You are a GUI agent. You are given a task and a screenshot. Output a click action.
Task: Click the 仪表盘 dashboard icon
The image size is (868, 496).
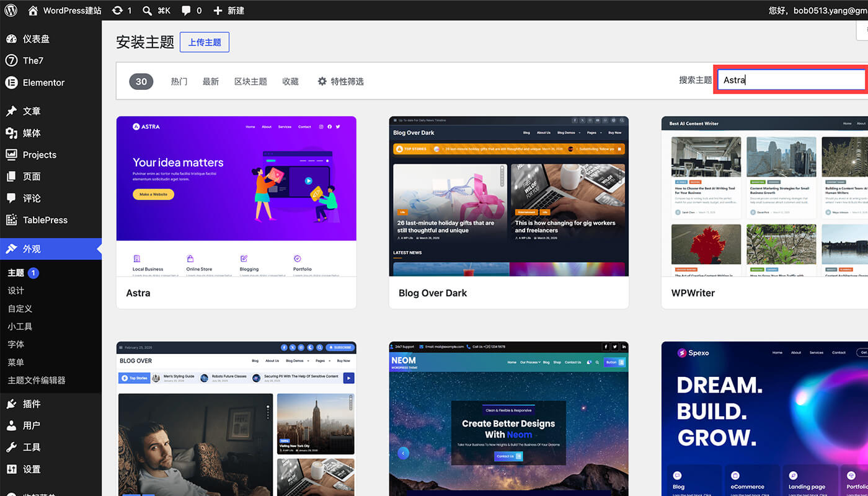tap(11, 38)
